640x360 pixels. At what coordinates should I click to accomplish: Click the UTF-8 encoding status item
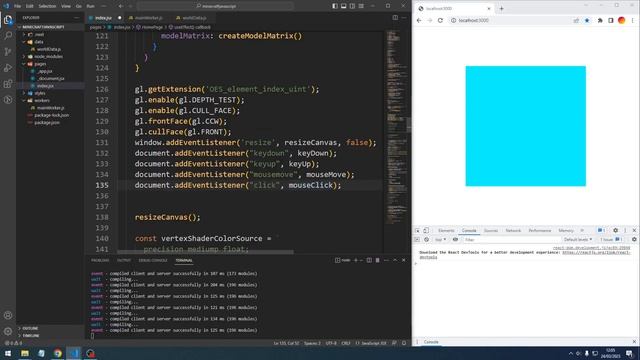click(331, 343)
